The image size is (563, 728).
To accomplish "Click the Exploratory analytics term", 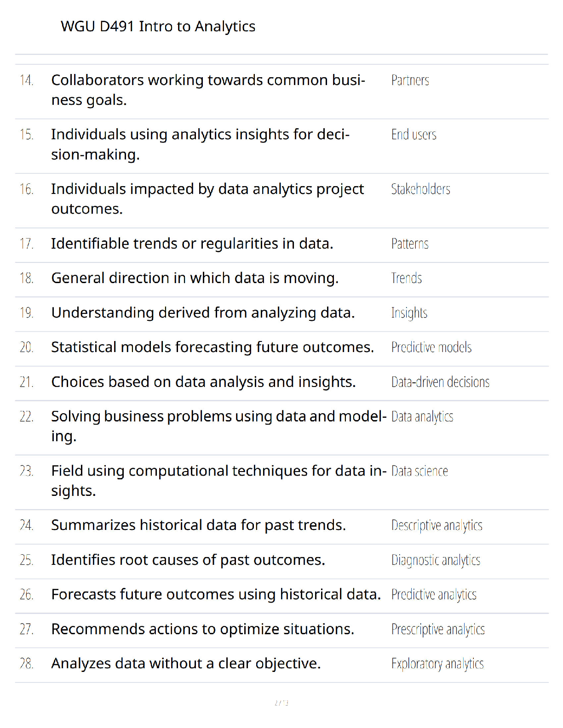I will (x=437, y=664).
